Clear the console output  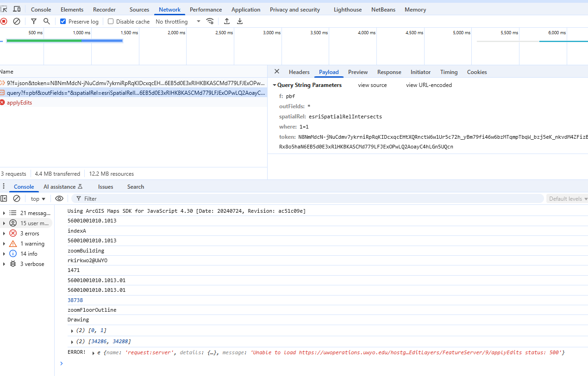point(17,198)
